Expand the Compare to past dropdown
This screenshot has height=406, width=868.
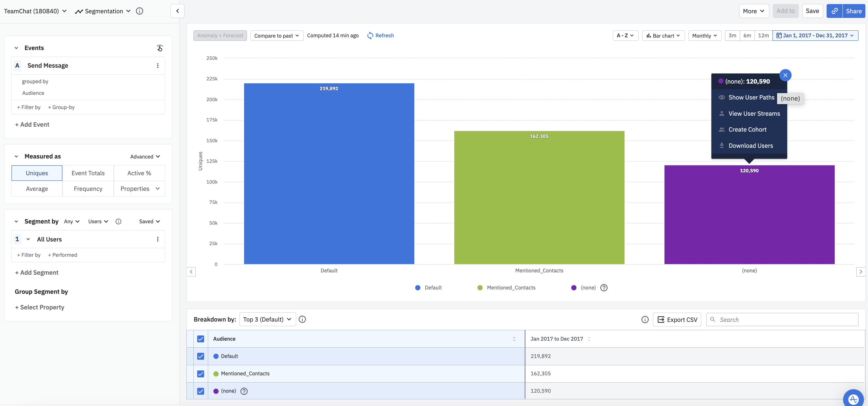[276, 35]
